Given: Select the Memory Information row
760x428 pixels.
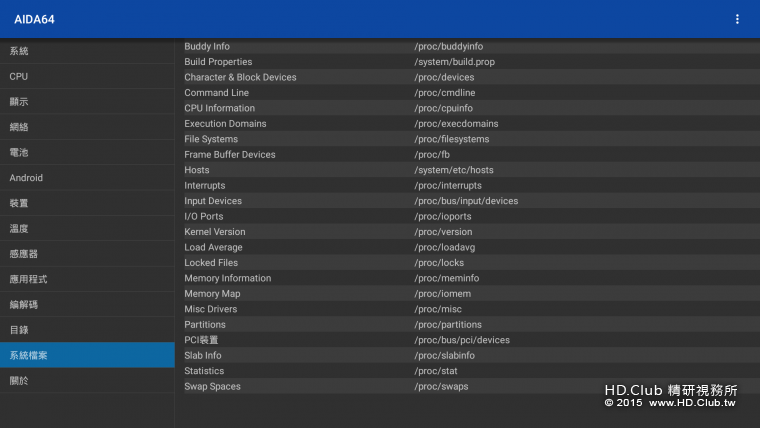Looking at the screenshot, I should pos(227,278).
